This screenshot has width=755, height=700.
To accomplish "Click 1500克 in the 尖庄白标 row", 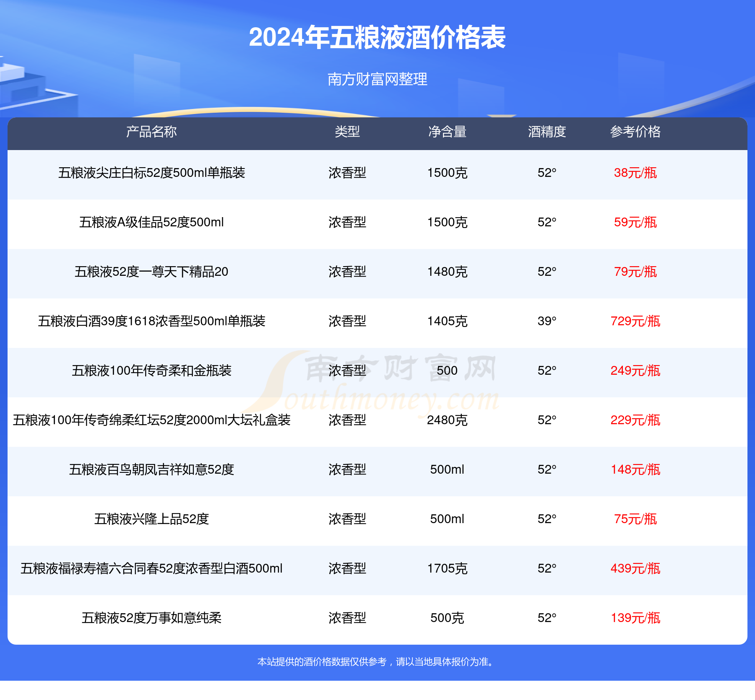I will pyautogui.click(x=447, y=173).
